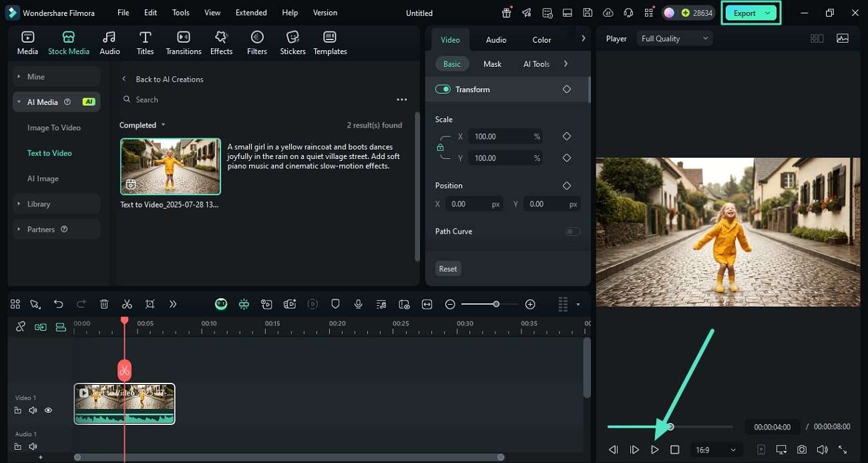The width and height of the screenshot is (868, 463).
Task: Click the marker shield icon
Action: click(x=335, y=304)
